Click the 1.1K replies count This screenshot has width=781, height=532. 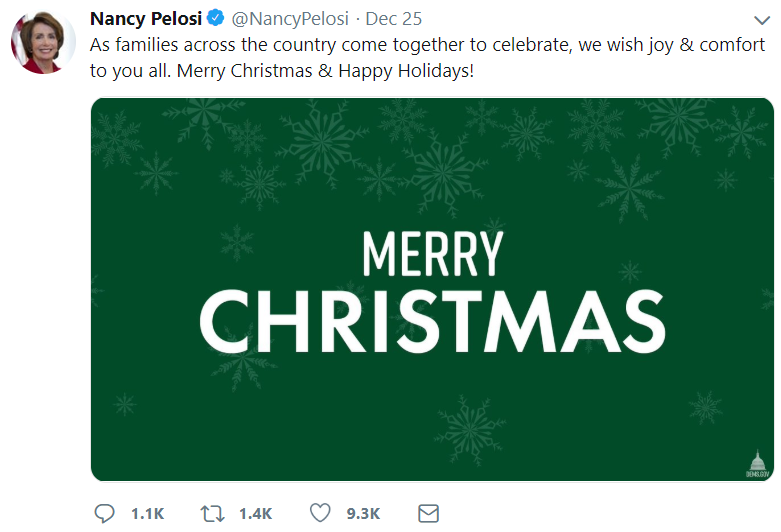[147, 513]
